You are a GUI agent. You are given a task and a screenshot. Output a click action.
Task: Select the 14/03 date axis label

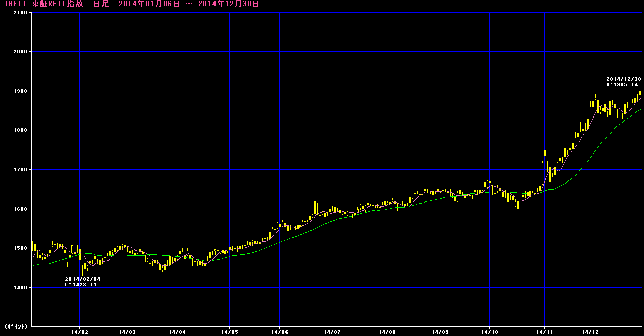(127, 332)
